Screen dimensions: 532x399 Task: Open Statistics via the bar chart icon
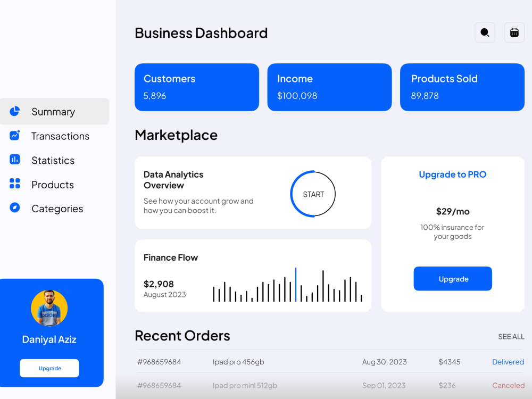(x=14, y=160)
